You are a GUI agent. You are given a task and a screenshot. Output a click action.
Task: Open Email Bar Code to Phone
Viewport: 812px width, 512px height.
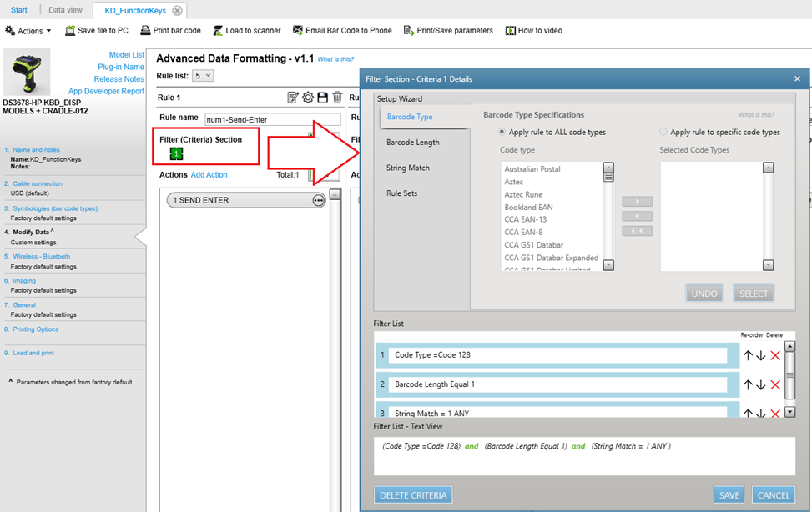tap(342, 30)
